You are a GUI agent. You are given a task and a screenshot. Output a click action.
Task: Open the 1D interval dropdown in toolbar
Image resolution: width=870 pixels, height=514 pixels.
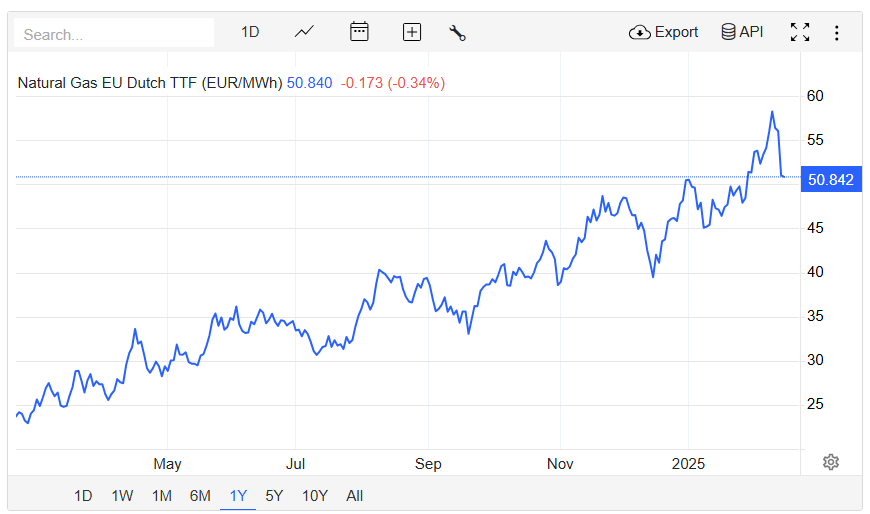(x=250, y=32)
